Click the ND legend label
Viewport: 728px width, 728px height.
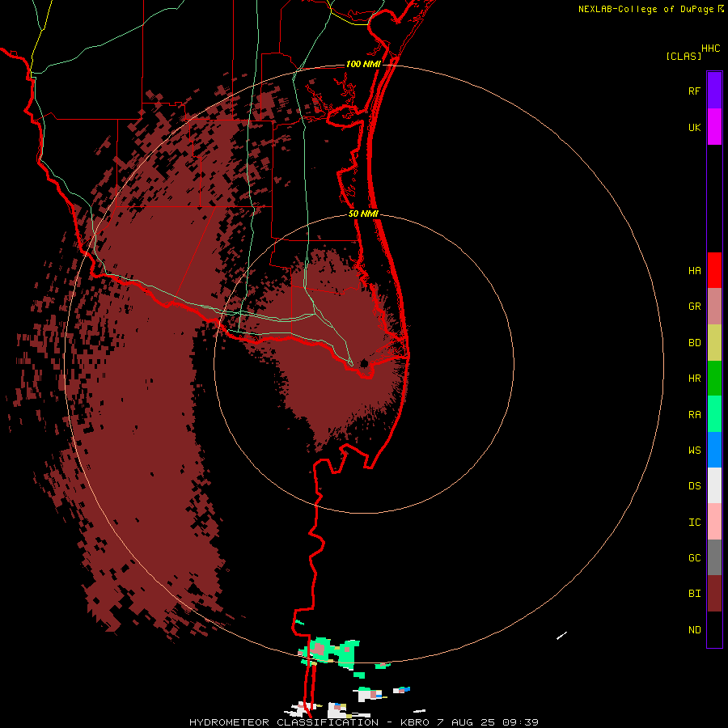[694, 630]
